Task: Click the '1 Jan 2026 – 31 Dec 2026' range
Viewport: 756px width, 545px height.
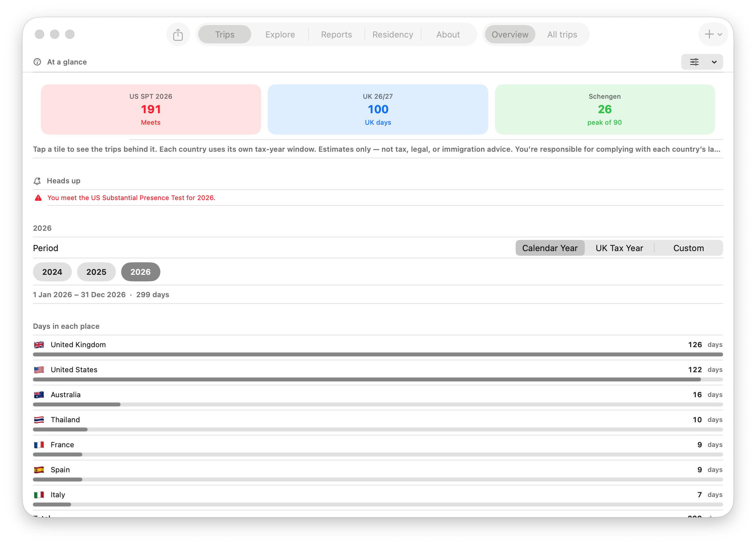Action: point(79,295)
